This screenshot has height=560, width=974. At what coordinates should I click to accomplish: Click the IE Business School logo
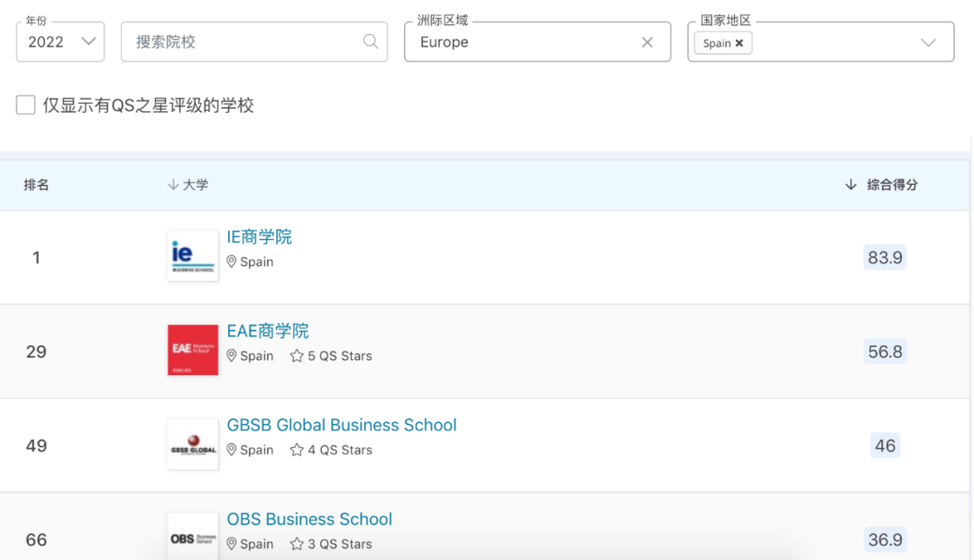tap(193, 256)
